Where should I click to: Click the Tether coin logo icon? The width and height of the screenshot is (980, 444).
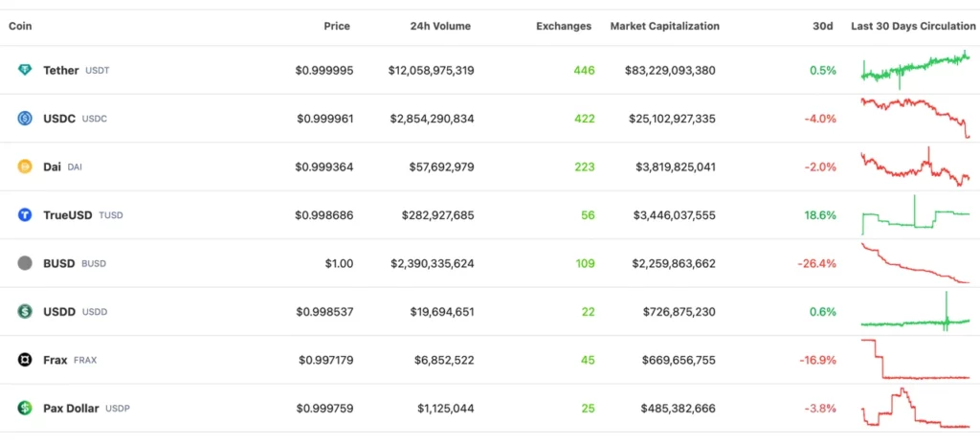(x=24, y=70)
